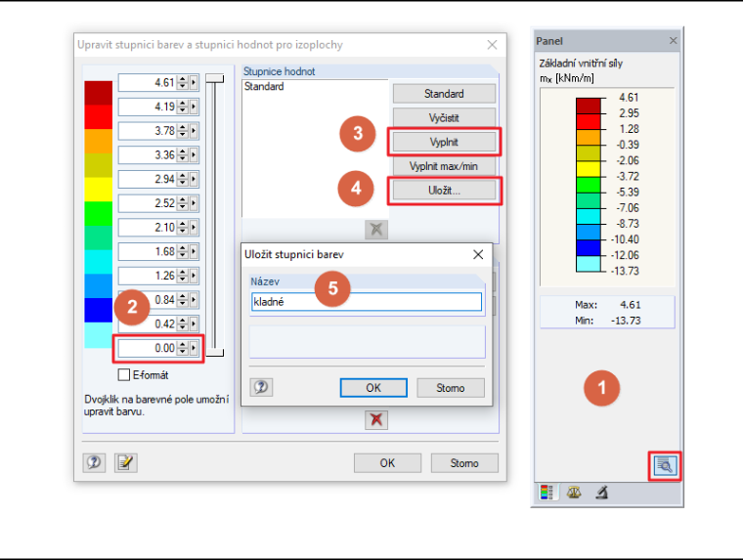Open the color scale edit icon in Panel
This screenshot has height=560, width=743.
tap(665, 466)
